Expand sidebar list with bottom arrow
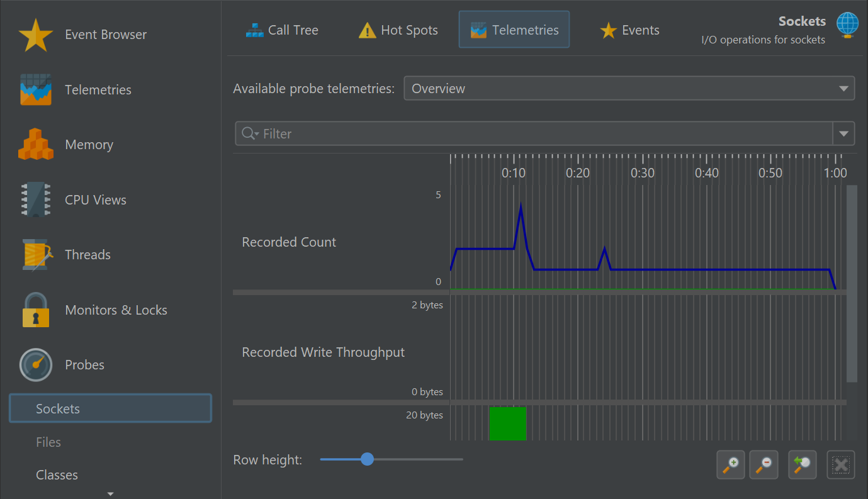This screenshot has height=499, width=868. point(111,494)
